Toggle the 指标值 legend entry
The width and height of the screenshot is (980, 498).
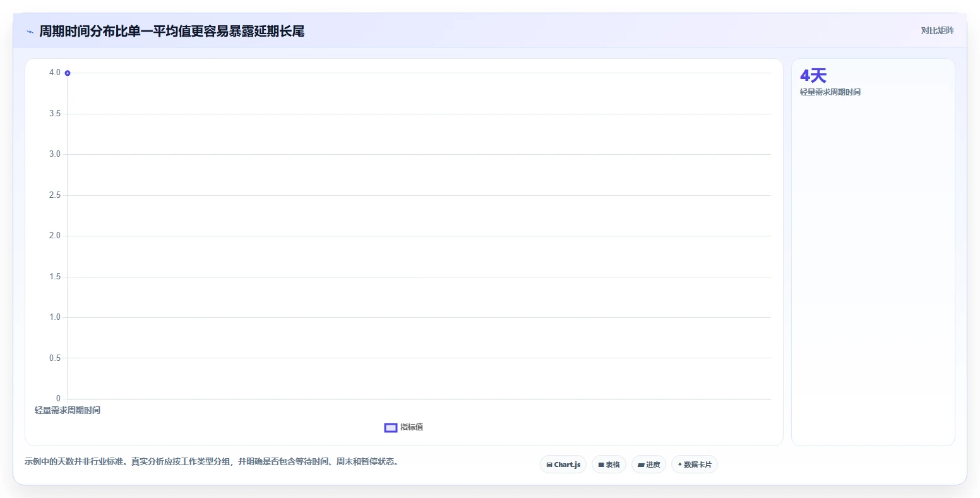403,428
